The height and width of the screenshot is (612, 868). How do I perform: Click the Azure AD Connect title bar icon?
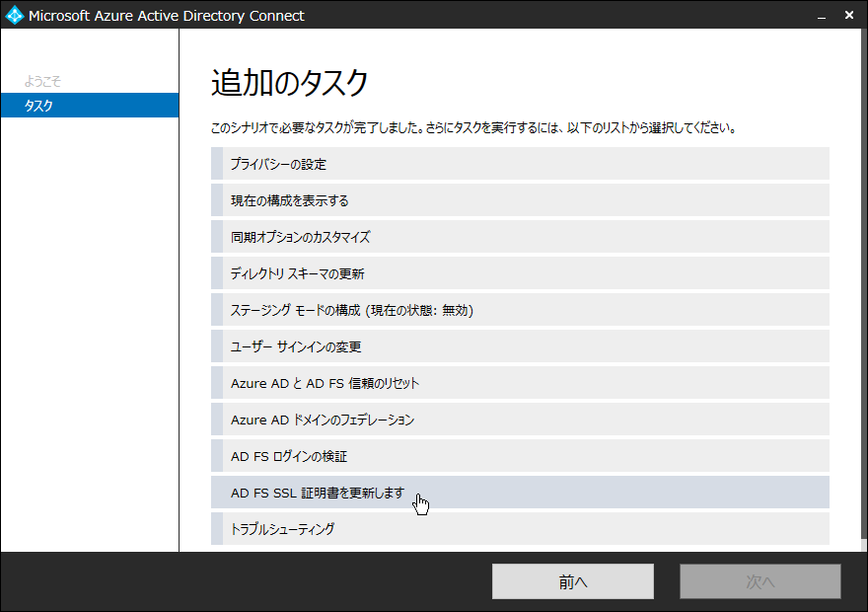point(14,15)
